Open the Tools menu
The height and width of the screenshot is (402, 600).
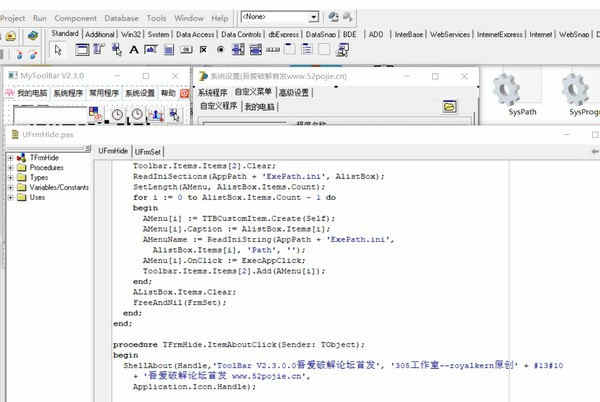pyautogui.click(x=156, y=18)
